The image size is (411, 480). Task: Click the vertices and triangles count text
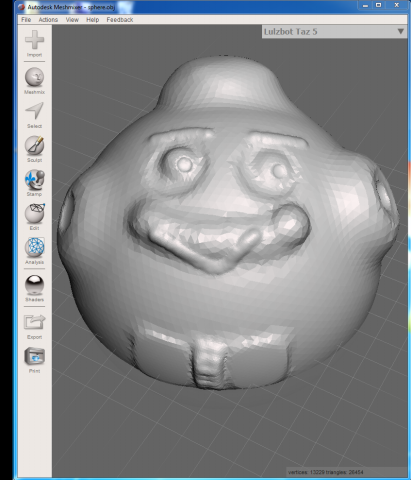pyautogui.click(x=325, y=472)
